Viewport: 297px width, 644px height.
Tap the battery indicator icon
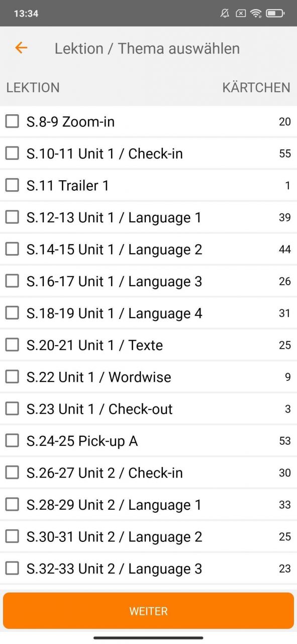275,14
